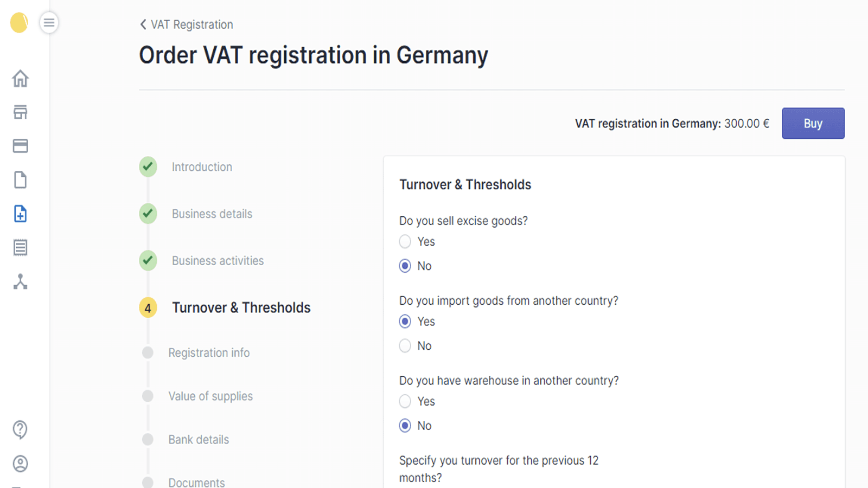Switch to the Business details step
This screenshot has width=868, height=488.
coord(212,214)
